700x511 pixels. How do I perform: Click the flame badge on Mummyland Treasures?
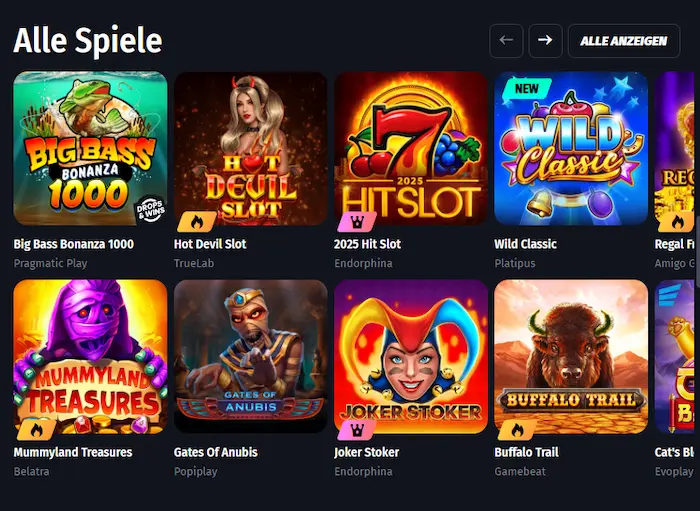tap(34, 431)
